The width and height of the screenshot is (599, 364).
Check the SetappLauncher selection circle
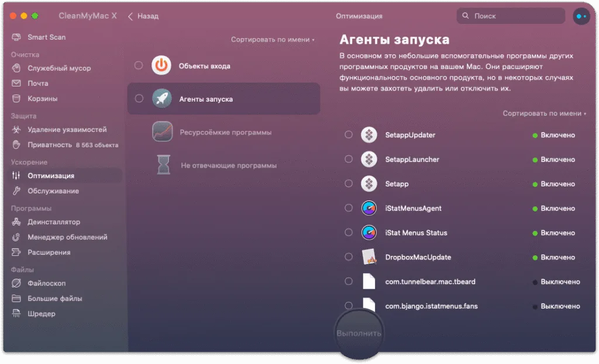(x=349, y=159)
